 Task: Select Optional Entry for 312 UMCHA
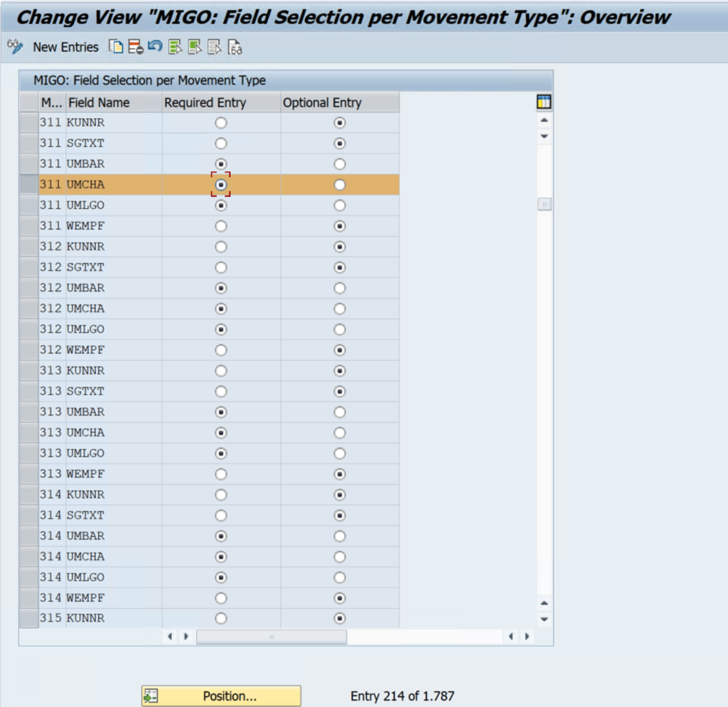[x=340, y=309]
